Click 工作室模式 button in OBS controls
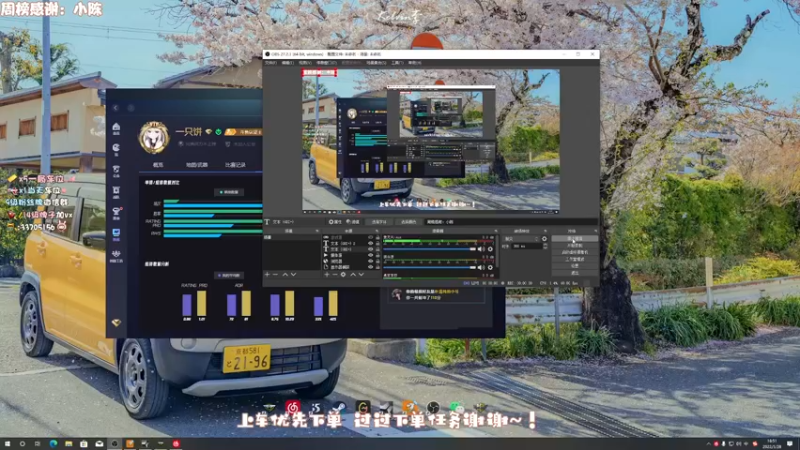Viewport: 800px width, 450px height. pyautogui.click(x=574, y=259)
